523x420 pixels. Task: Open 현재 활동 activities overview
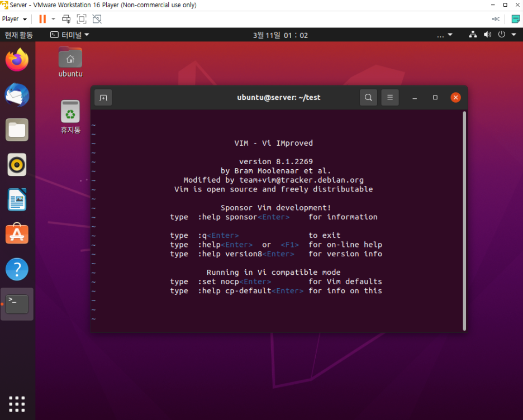tap(18, 35)
